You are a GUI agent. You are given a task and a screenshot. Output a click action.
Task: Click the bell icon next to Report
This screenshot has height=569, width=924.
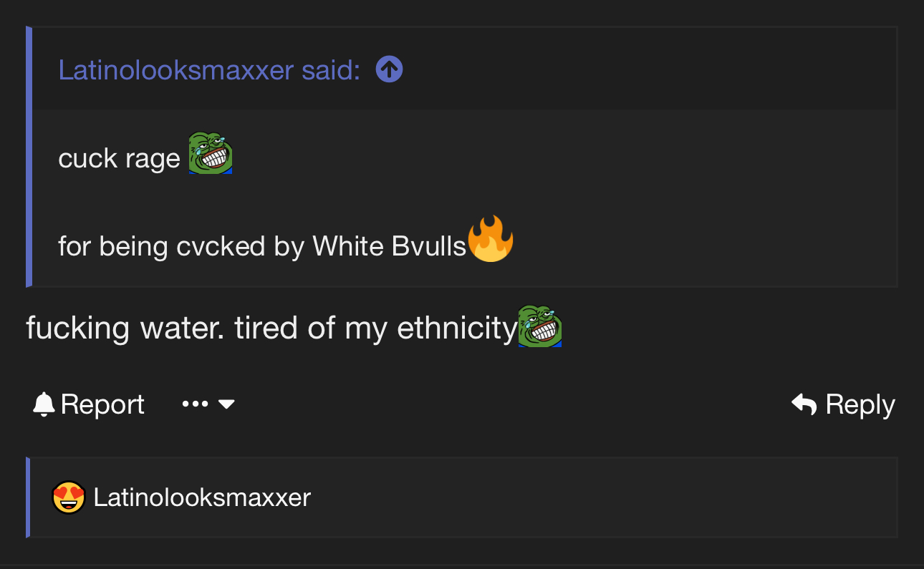(44, 404)
